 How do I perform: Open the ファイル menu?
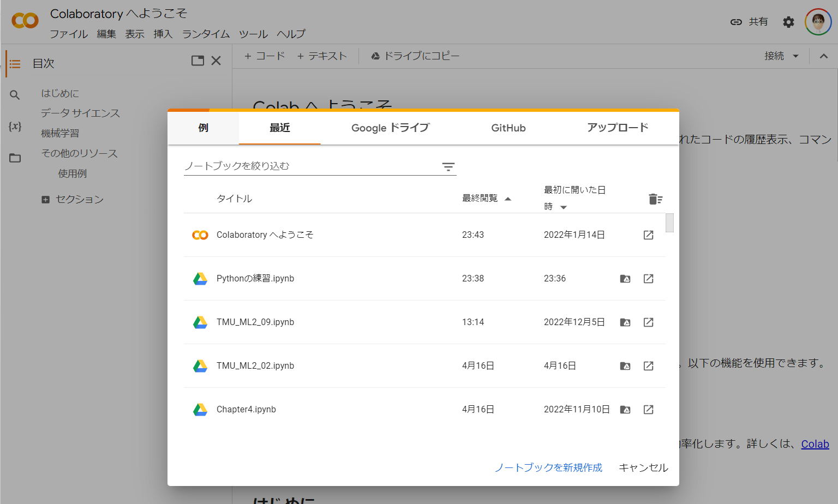pyautogui.click(x=69, y=34)
